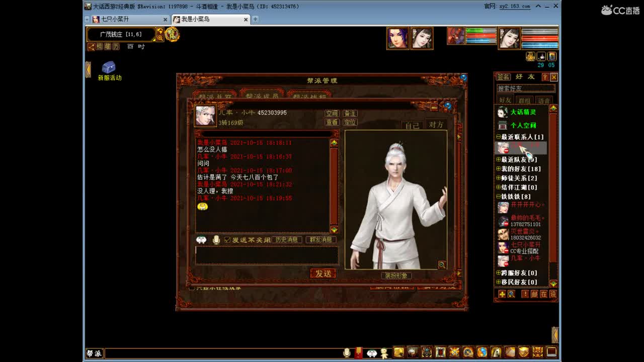The width and height of the screenshot is (644, 362).
Task: Open 个人空间 in the friends list
Action: 523,125
